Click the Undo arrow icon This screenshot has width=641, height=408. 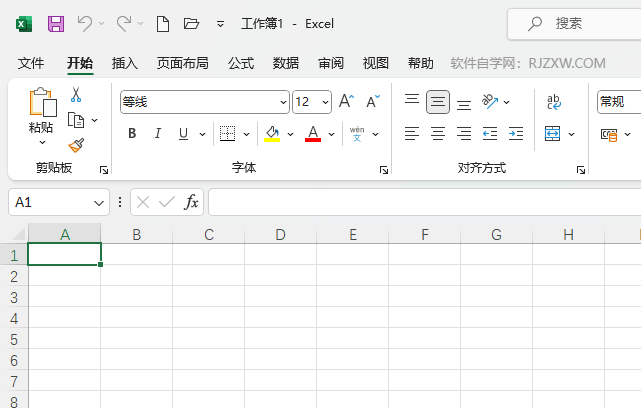click(x=85, y=23)
